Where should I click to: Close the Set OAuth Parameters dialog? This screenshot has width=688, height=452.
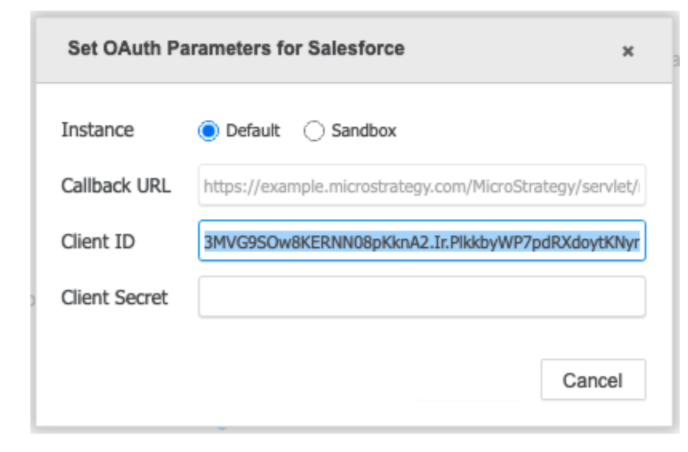(628, 51)
